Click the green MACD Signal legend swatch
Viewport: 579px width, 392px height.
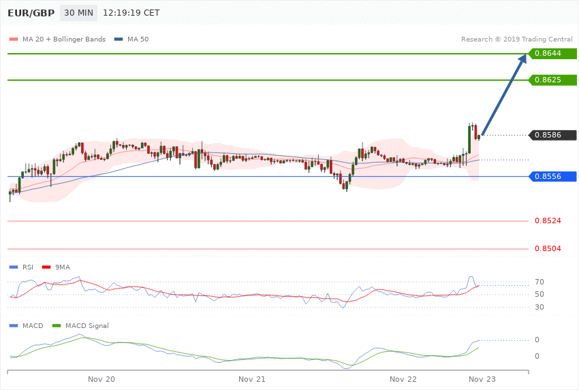57,325
